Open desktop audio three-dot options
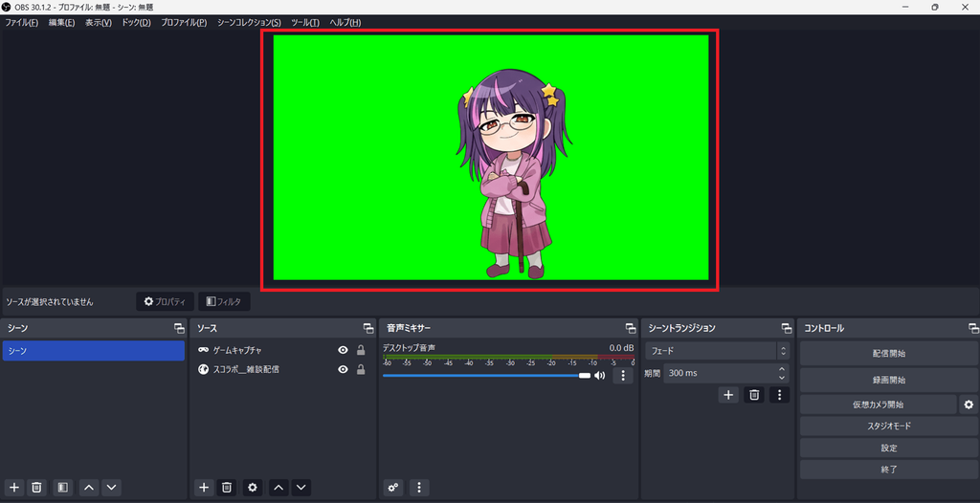 coord(622,376)
